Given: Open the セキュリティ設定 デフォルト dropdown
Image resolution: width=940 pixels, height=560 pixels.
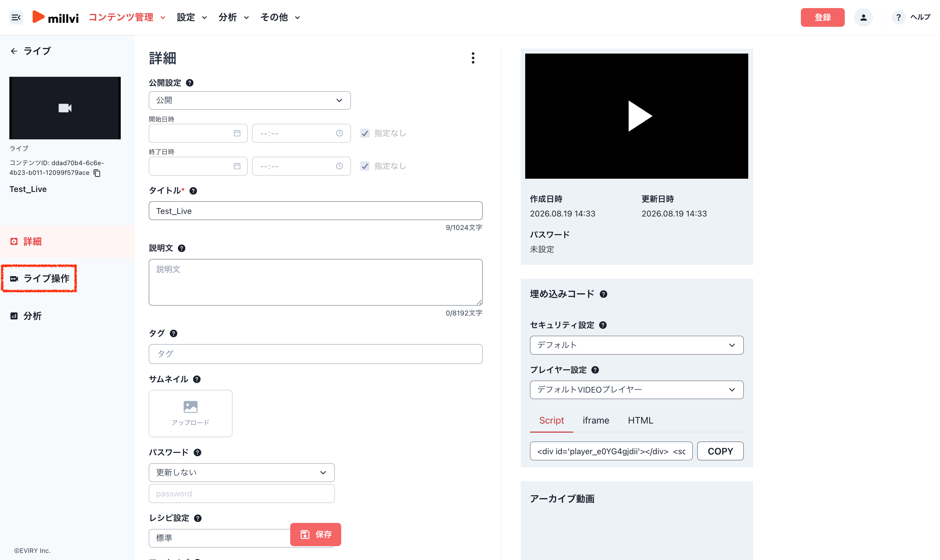Looking at the screenshot, I should (637, 345).
